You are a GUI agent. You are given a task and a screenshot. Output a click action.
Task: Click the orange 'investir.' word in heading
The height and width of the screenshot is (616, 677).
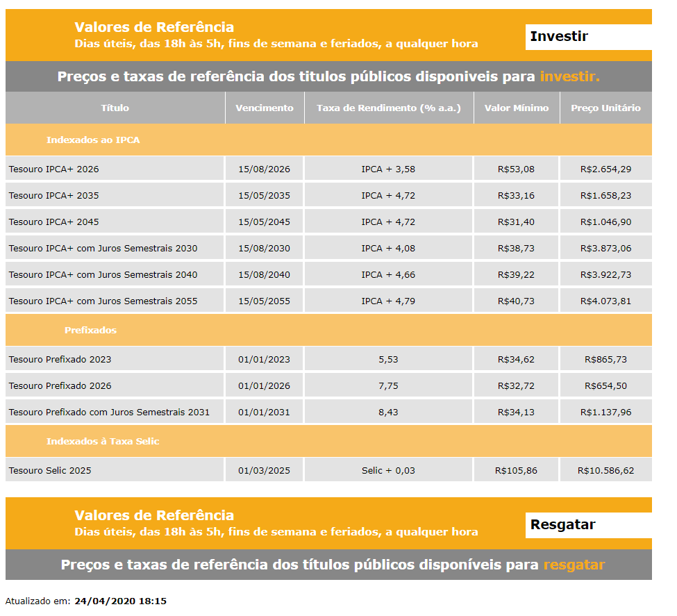pos(569,76)
